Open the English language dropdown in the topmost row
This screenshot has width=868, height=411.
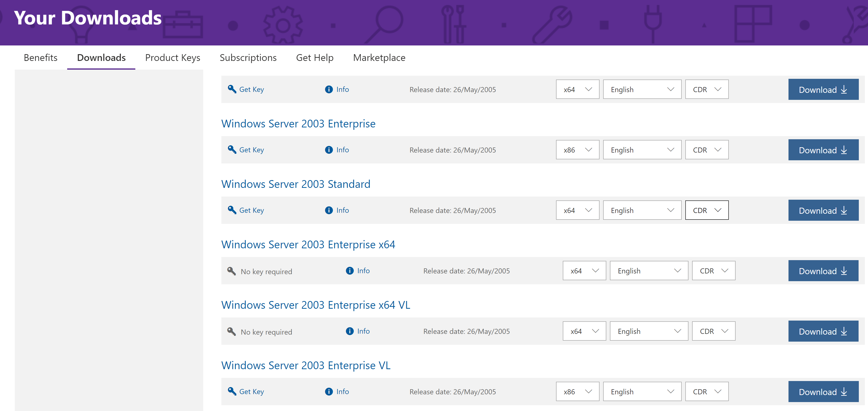[x=642, y=89]
